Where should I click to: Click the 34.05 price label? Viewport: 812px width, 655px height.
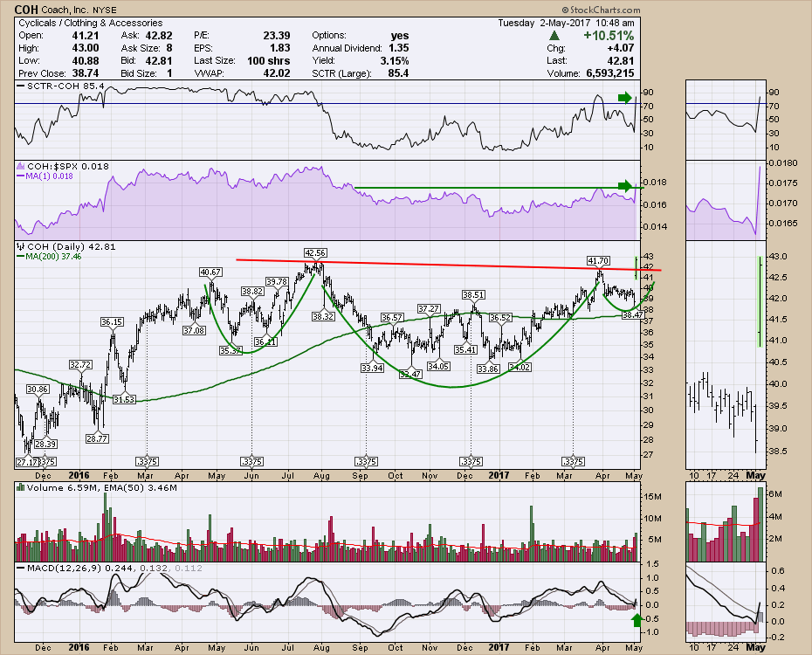(x=438, y=366)
